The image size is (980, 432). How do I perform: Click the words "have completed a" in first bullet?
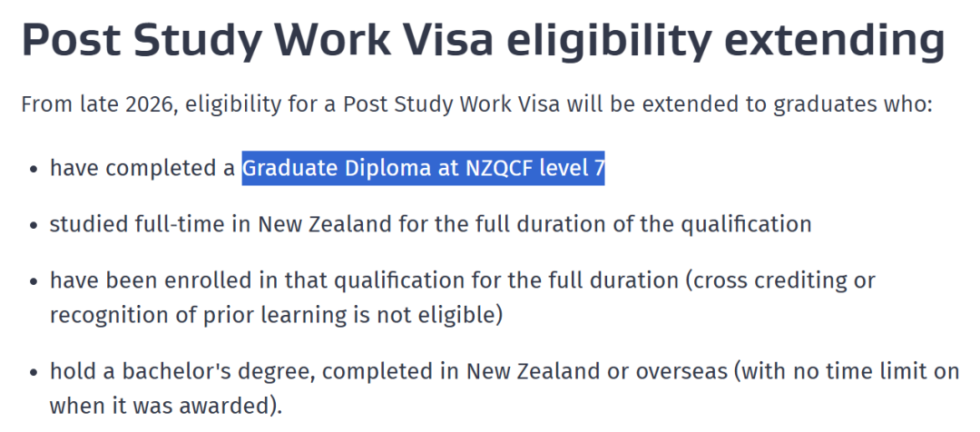tap(143, 169)
